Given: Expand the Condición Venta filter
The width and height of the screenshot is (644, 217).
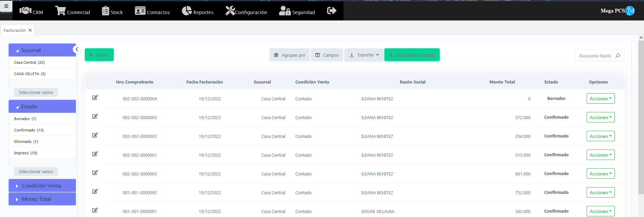Looking at the screenshot, I should (x=42, y=186).
